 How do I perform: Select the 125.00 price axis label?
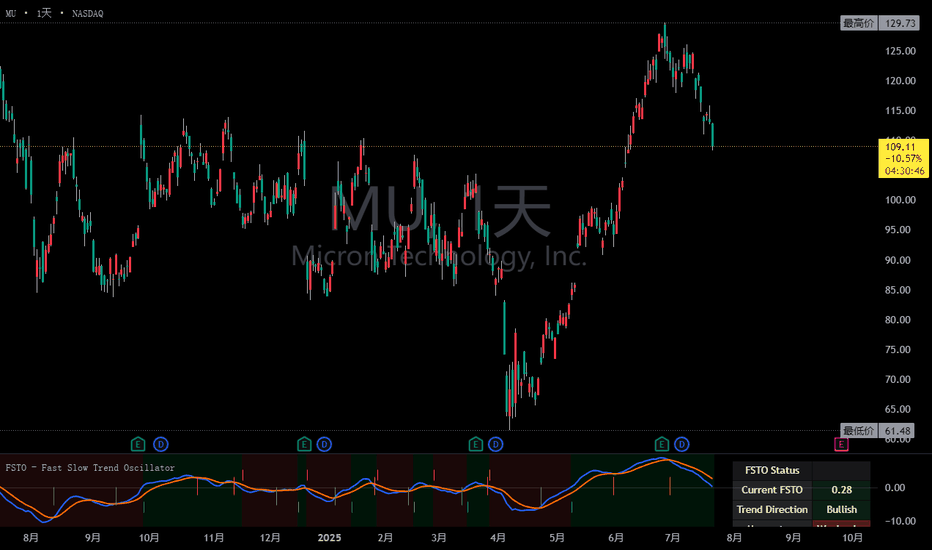pyautogui.click(x=900, y=51)
